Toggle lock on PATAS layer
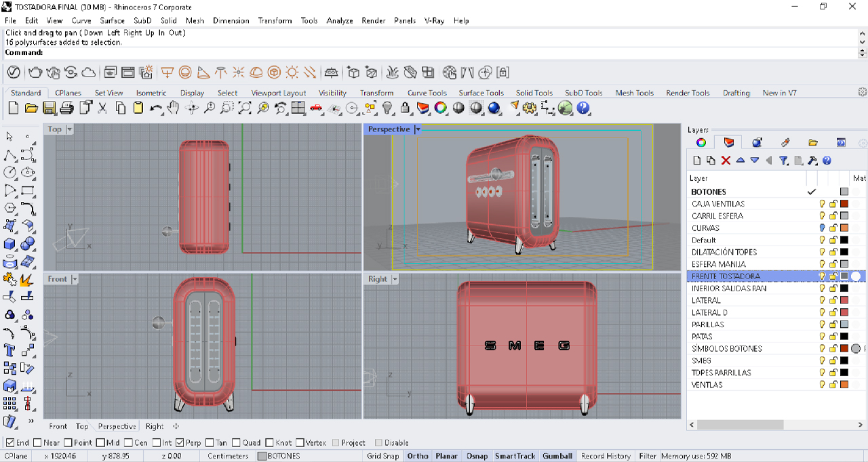Screen dimensions: 868x462 click(833, 337)
